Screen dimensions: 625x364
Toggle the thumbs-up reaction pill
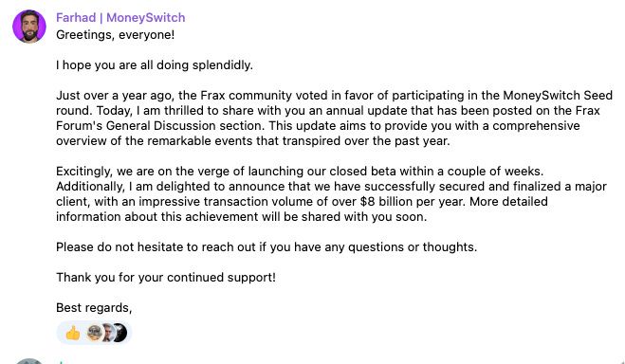pos(94,333)
